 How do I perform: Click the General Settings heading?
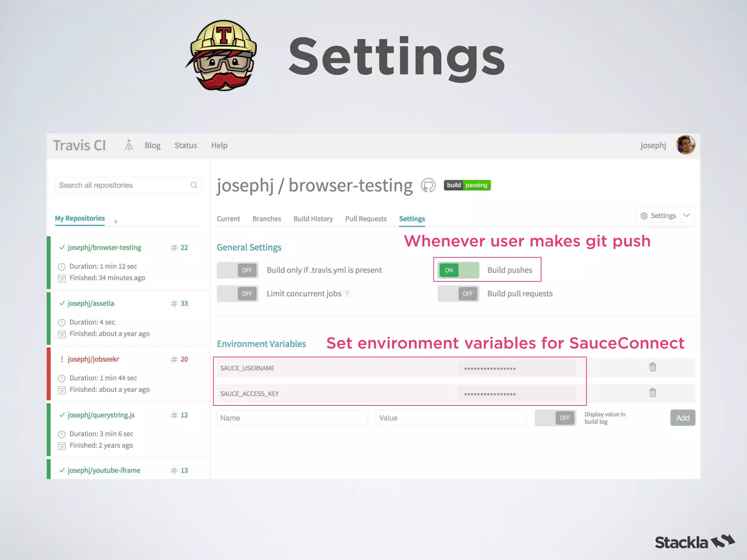(249, 248)
